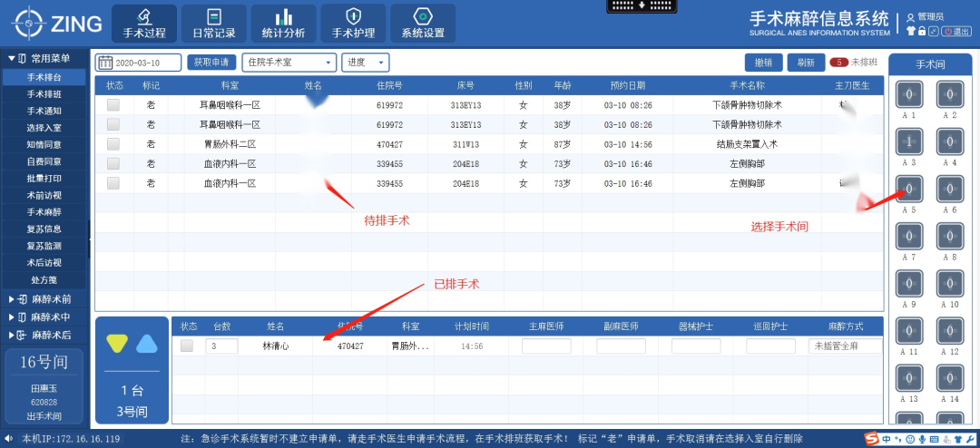
Task: Select operating room A 2
Action: click(x=950, y=94)
